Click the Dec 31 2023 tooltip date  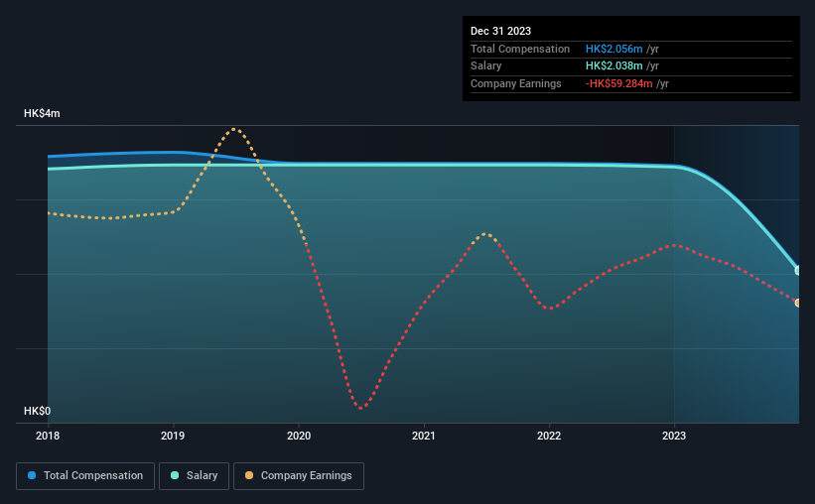pyautogui.click(x=500, y=31)
